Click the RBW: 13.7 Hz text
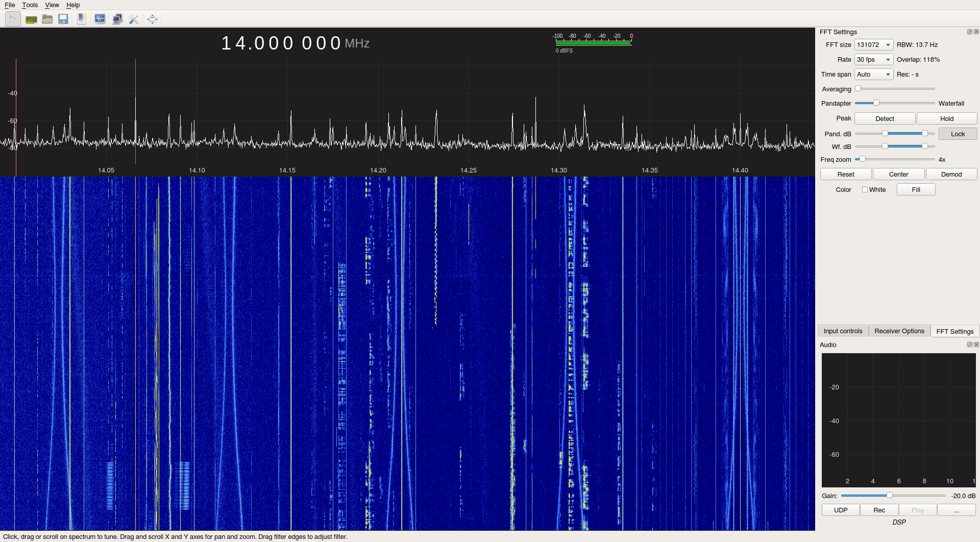Viewport: 980px width, 542px height. pos(917,45)
